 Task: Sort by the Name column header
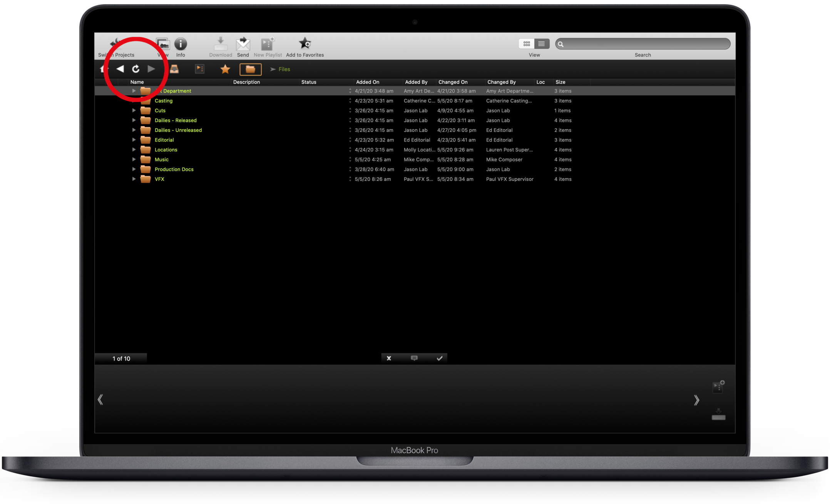[x=137, y=82]
